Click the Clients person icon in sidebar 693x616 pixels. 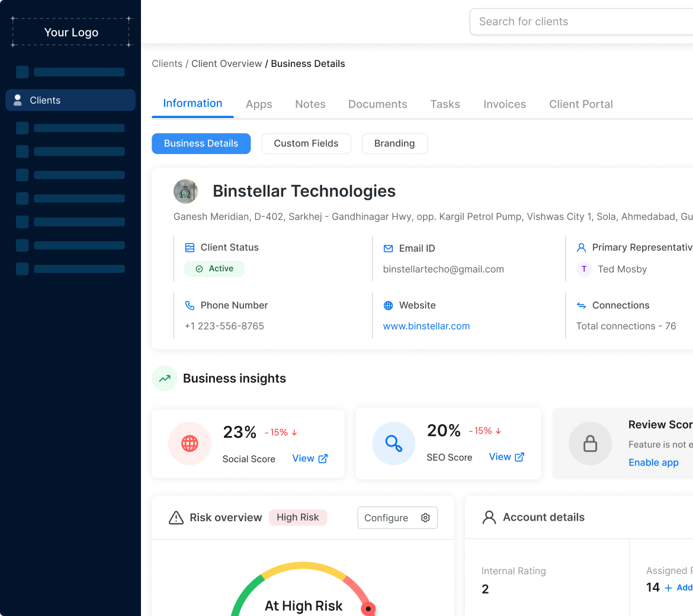click(x=18, y=100)
